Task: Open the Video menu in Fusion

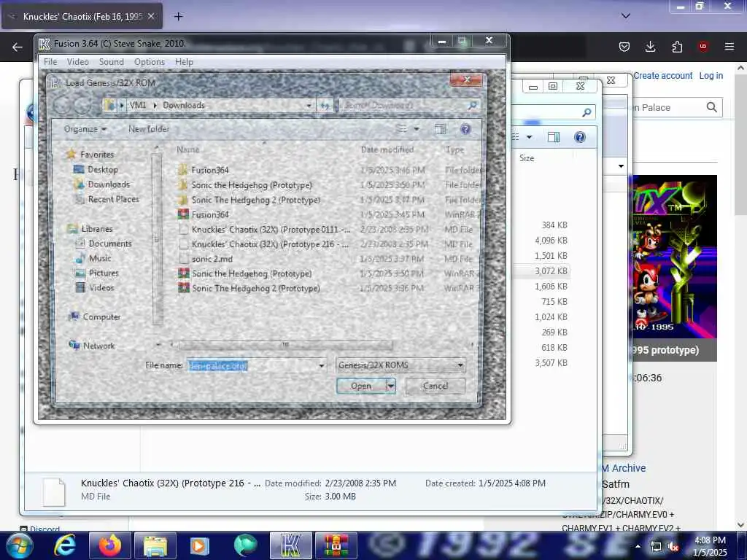Action: [x=77, y=62]
